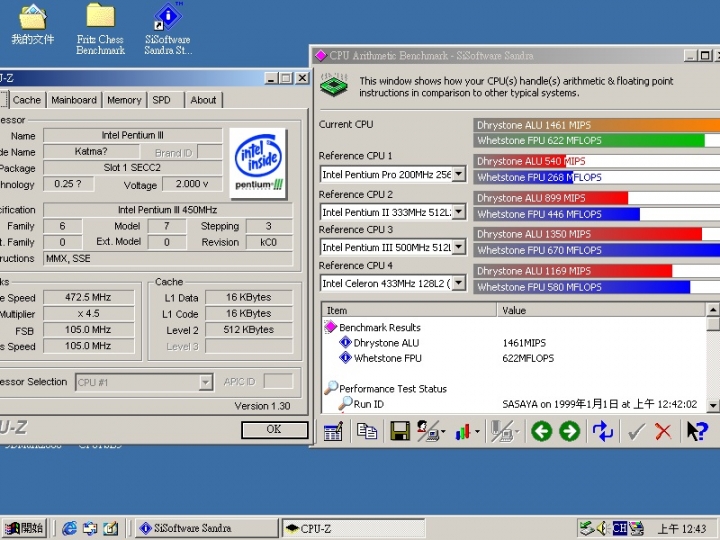Click the Item column header
The width and height of the screenshot is (720, 540).
point(409,310)
